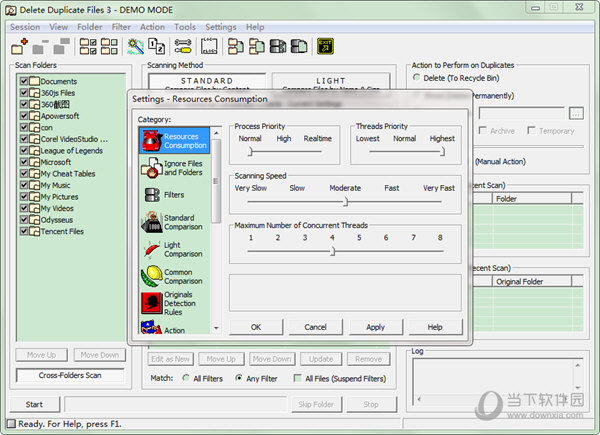Open the Session menu

click(25, 27)
